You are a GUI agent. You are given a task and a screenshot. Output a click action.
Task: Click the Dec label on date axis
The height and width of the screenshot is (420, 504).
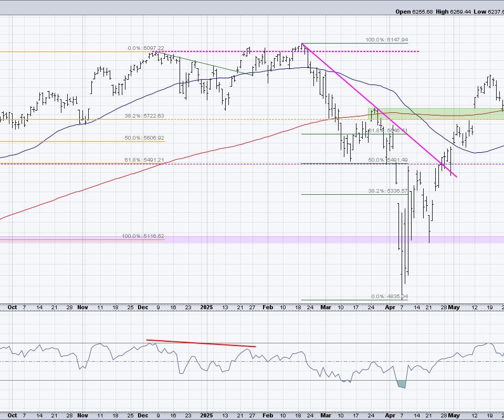(143, 307)
